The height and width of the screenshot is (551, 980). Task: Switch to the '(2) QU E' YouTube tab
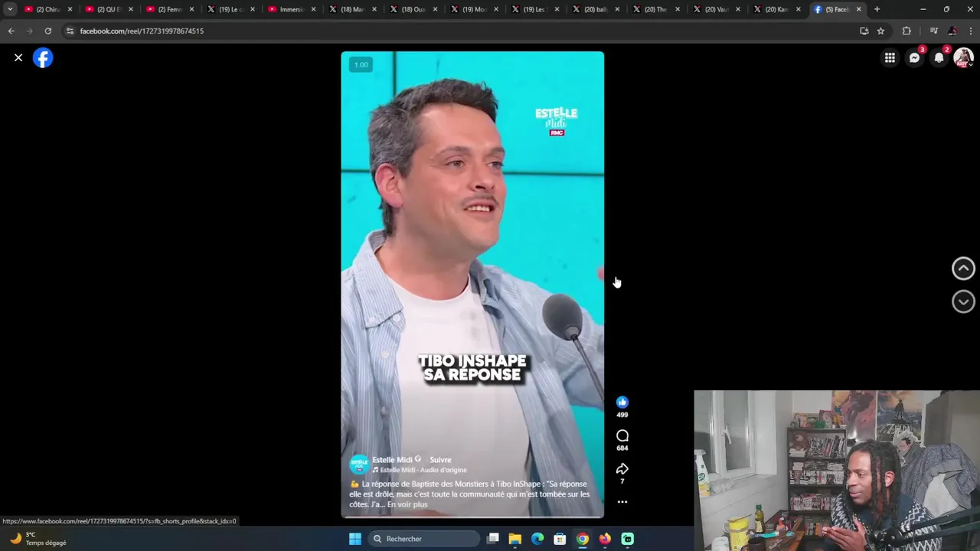point(107,9)
